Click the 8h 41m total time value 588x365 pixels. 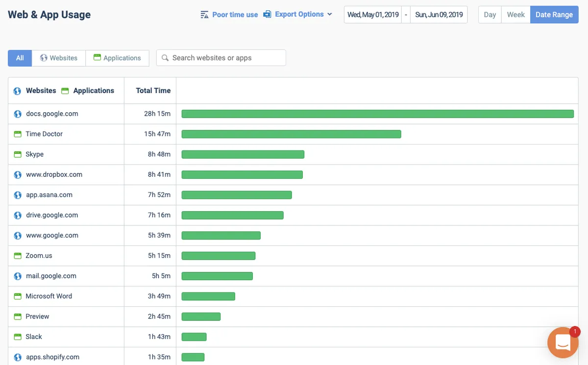pyautogui.click(x=159, y=174)
